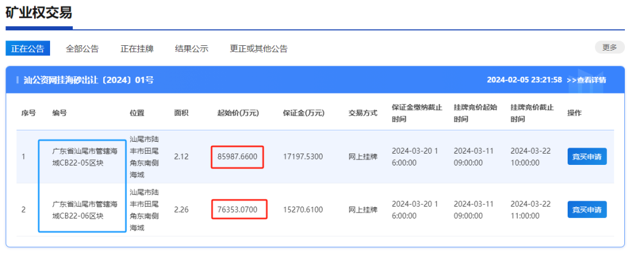Click the deposit amount 17197.5300

tap(303, 157)
